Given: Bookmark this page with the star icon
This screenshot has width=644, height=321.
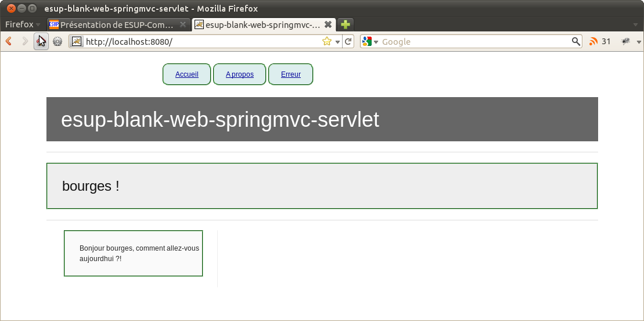Looking at the screenshot, I should (x=327, y=41).
